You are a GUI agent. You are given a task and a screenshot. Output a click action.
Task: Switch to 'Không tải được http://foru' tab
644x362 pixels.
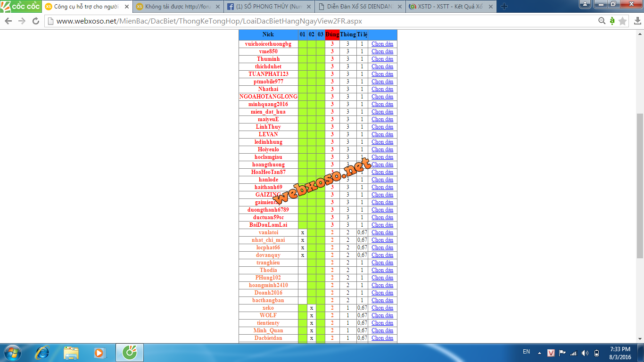coord(178,7)
